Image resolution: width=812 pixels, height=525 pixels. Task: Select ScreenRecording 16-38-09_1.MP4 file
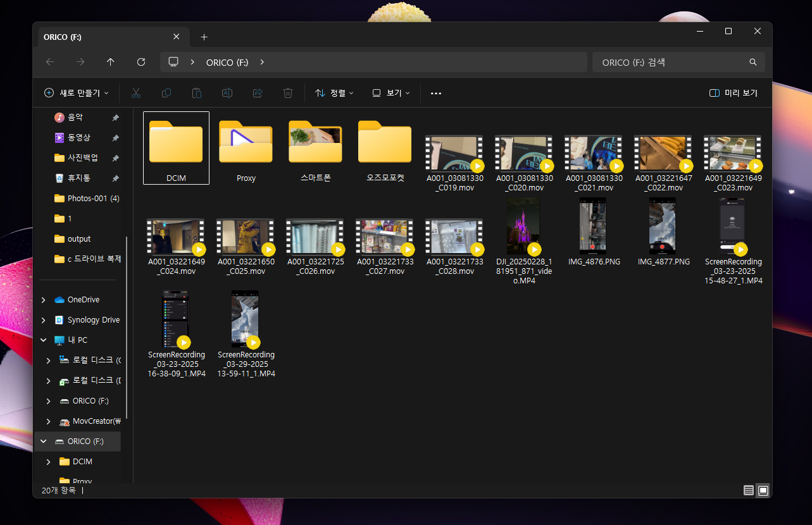[176, 334]
